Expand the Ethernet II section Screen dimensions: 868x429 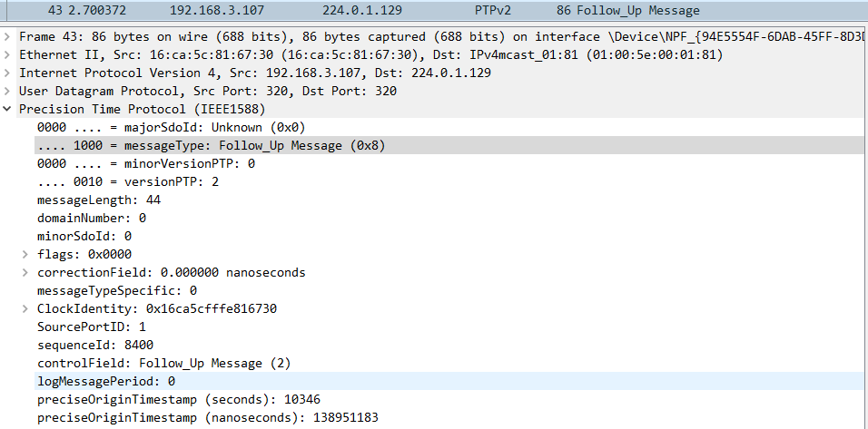[6, 55]
